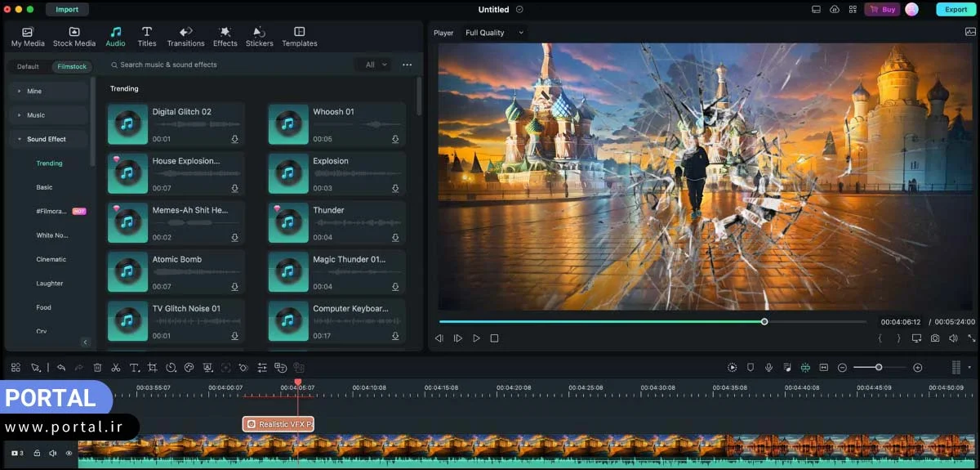Open the adjust sliders icon in timeline toolbar
This screenshot has width=980, height=470.
point(262,368)
